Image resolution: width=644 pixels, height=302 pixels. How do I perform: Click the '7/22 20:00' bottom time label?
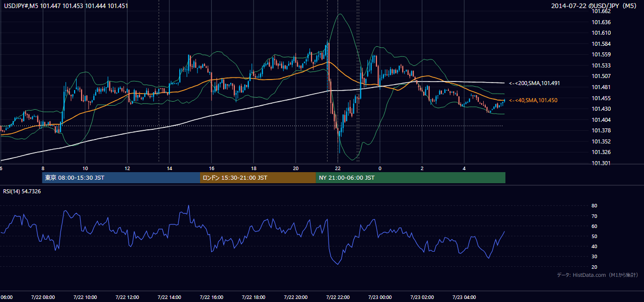click(x=296, y=297)
